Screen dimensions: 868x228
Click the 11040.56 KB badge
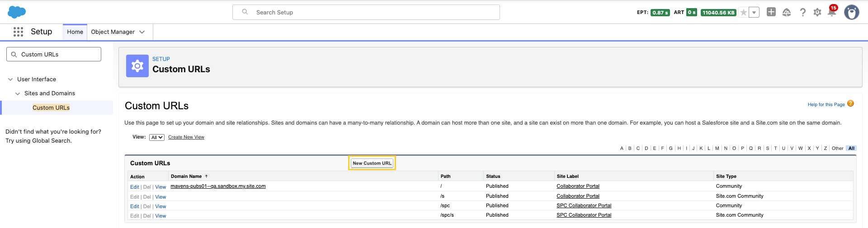tap(718, 13)
